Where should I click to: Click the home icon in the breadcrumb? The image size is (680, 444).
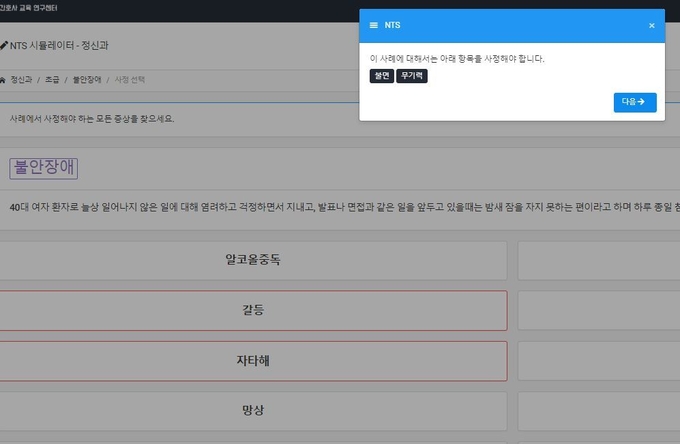pyautogui.click(x=2, y=80)
